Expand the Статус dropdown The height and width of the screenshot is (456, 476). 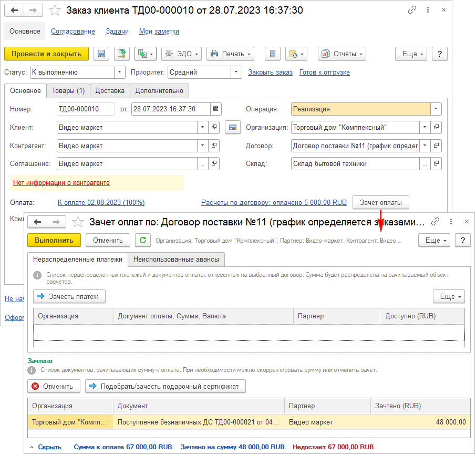120,72
